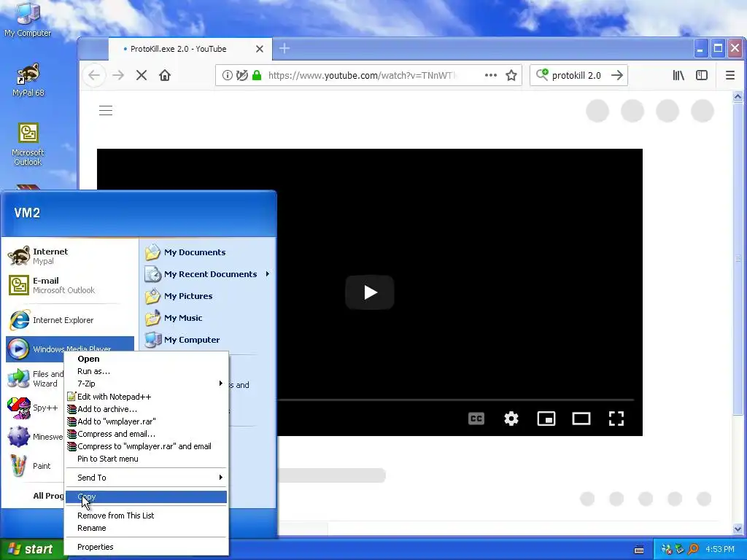
Task: Click Copy in context menu
Action: [x=146, y=497]
